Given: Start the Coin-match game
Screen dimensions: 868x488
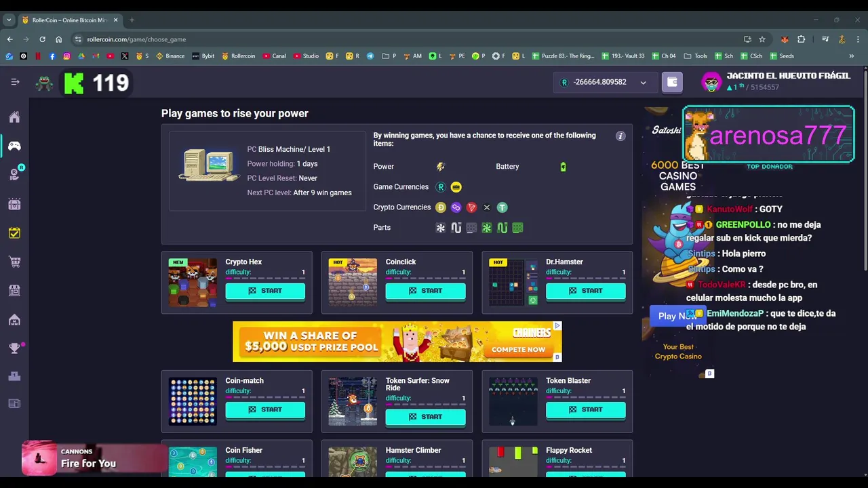Looking at the screenshot, I should pos(265,410).
